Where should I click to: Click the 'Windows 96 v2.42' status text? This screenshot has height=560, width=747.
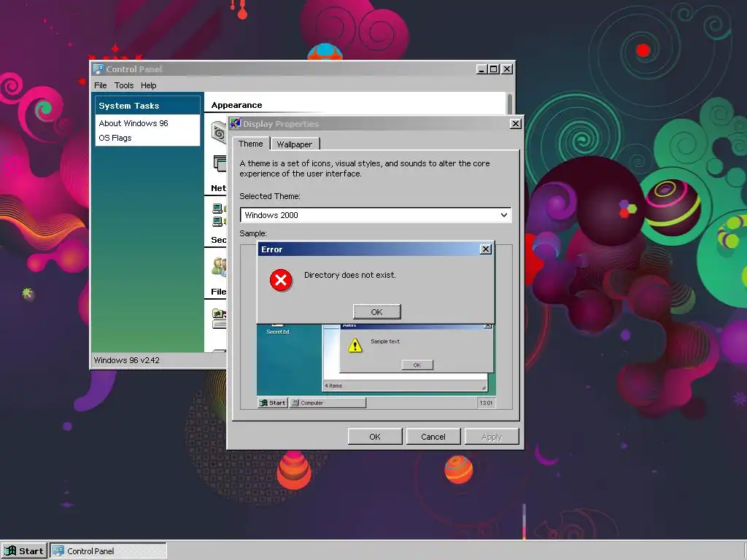coord(127,360)
